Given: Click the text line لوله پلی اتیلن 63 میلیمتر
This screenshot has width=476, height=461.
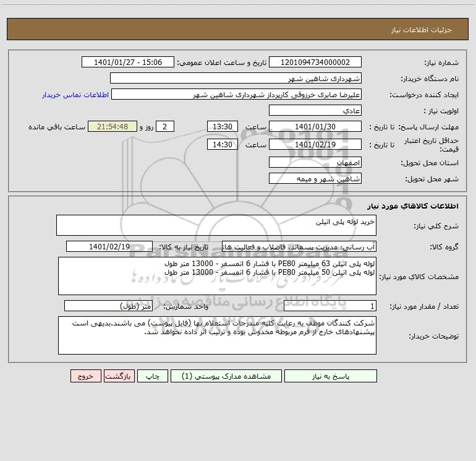Looking at the screenshot, I should pos(270,263).
